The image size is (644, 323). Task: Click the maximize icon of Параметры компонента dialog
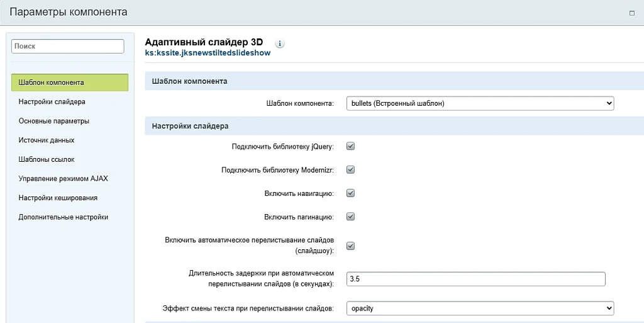click(x=632, y=13)
